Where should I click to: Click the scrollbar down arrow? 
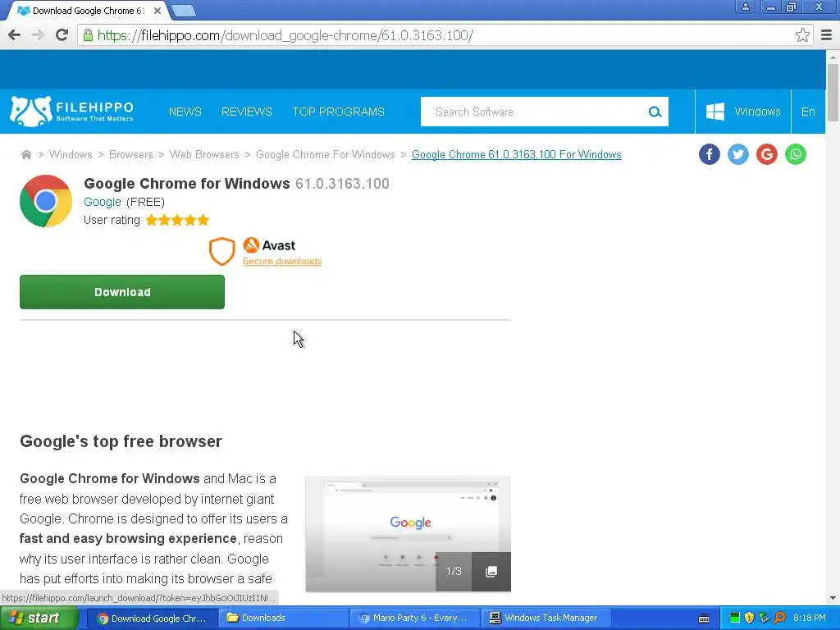point(833,598)
